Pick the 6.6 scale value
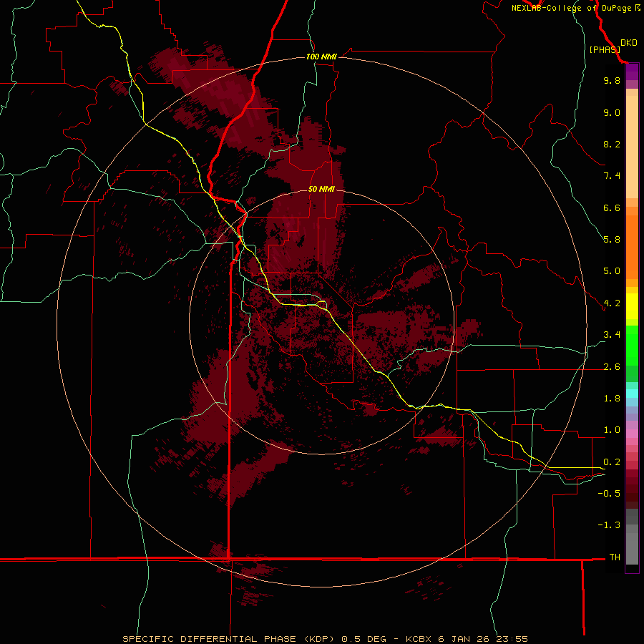This screenshot has width=644, height=644. point(612,208)
